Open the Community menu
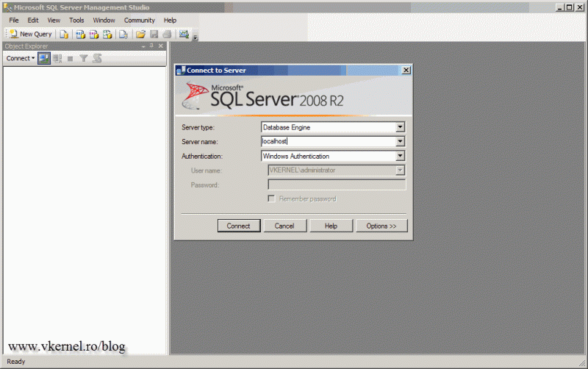 coord(140,21)
